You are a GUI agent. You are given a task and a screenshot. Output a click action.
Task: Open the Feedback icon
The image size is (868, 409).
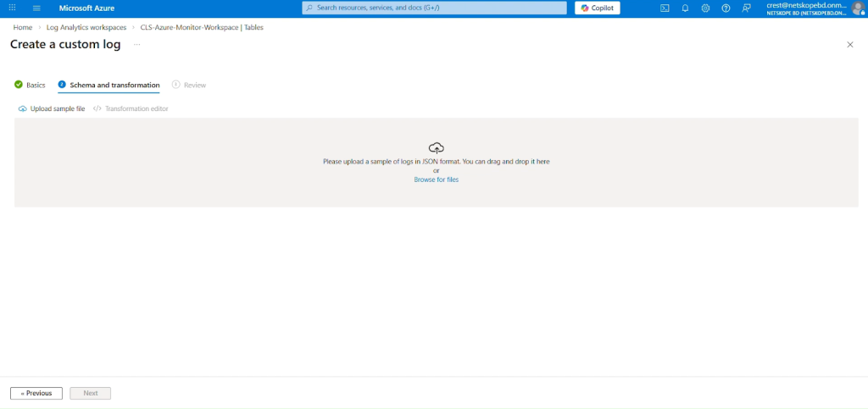(x=746, y=8)
